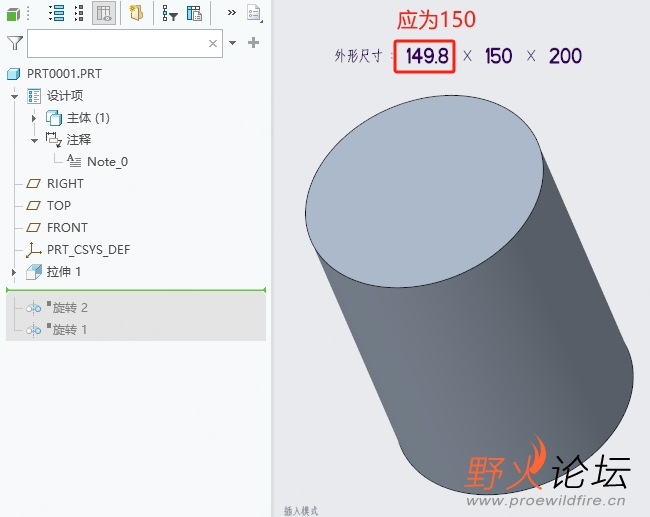This screenshot has height=517, width=650.
Task: Open the tree filters icon
Action: click(x=170, y=13)
